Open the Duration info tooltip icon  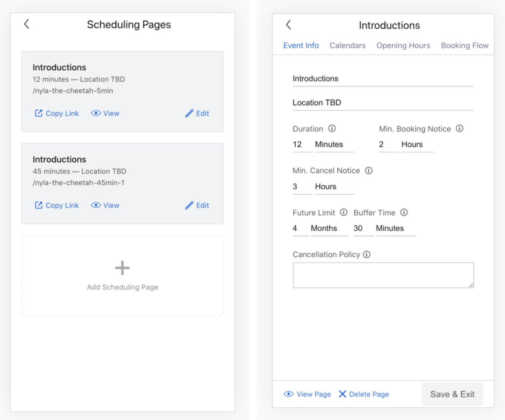[x=332, y=128]
